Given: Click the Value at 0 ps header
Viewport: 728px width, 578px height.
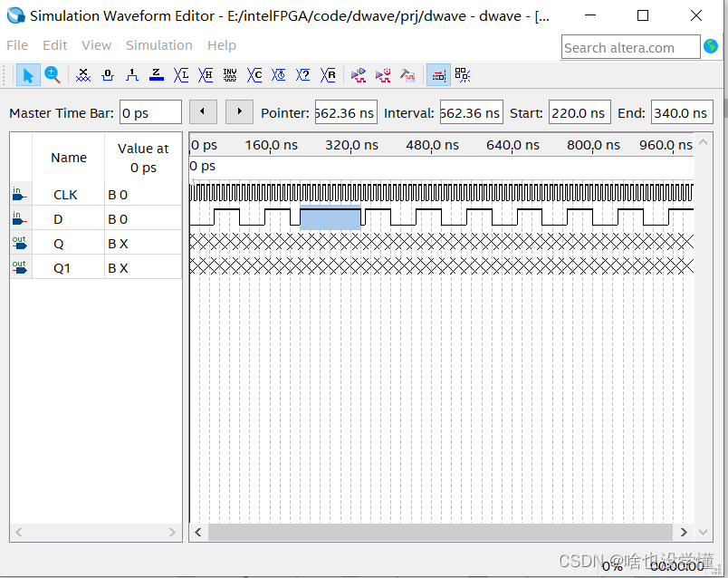Looking at the screenshot, I should pos(143,158).
